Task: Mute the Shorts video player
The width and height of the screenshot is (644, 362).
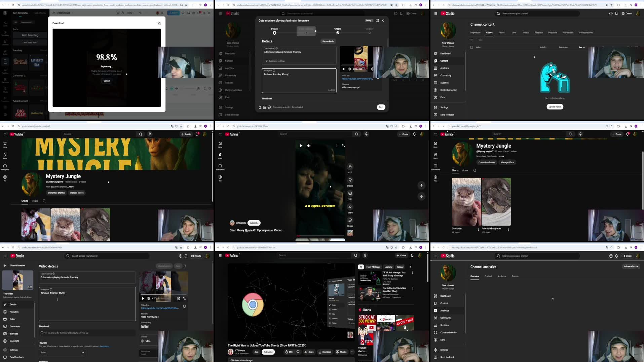Action: click(x=309, y=145)
